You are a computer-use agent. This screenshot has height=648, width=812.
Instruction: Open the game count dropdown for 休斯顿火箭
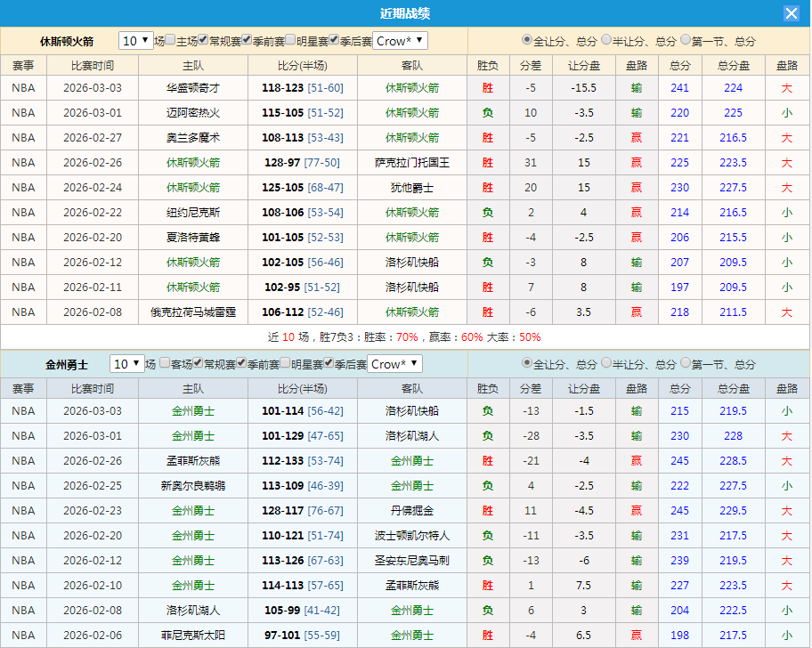(x=136, y=40)
